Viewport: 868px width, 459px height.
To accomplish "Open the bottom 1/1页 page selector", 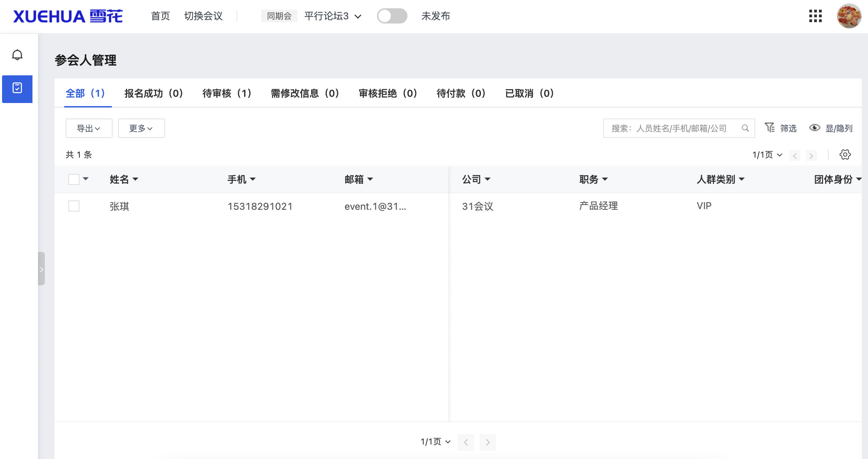I will (x=435, y=442).
